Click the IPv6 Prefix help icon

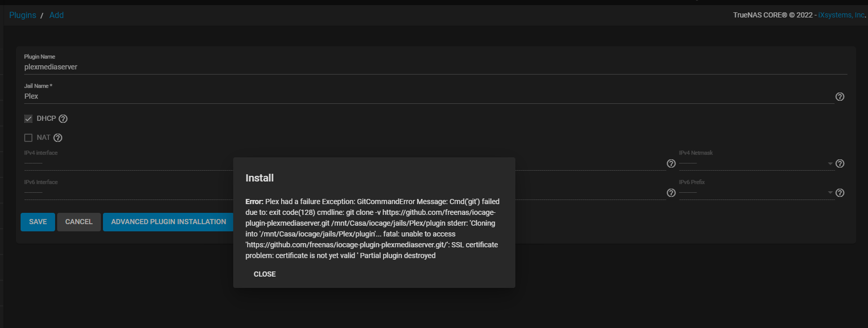click(840, 193)
